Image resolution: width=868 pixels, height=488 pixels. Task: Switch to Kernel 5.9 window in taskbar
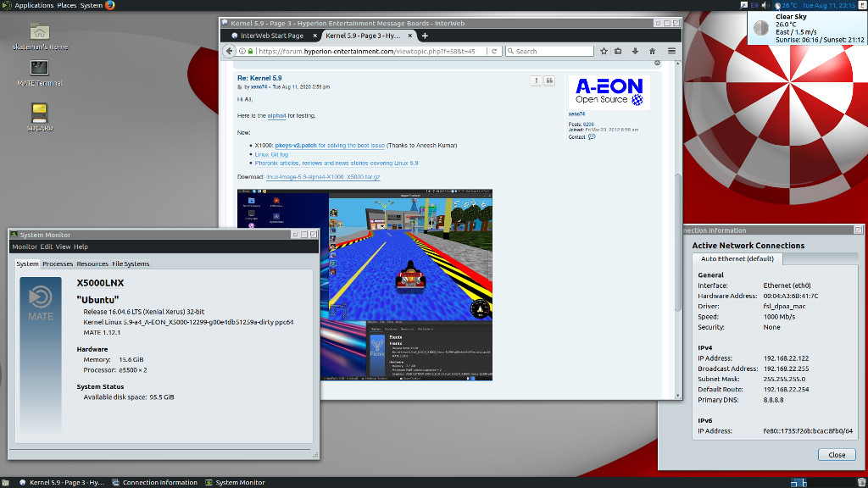click(x=61, y=482)
